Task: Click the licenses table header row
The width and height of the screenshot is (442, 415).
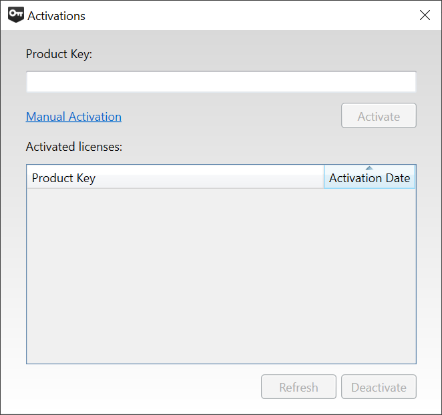Action: click(x=221, y=177)
